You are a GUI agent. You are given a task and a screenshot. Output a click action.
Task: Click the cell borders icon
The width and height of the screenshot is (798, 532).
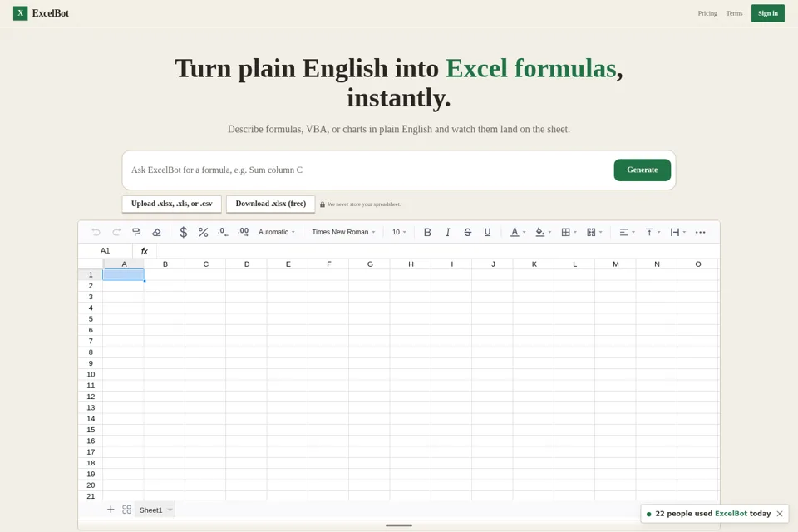pyautogui.click(x=565, y=232)
